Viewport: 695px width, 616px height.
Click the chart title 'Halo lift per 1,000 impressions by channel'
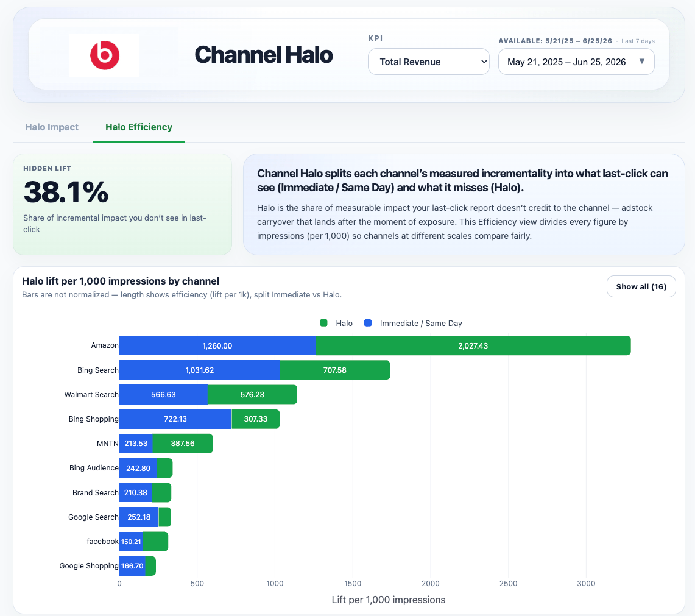click(121, 281)
